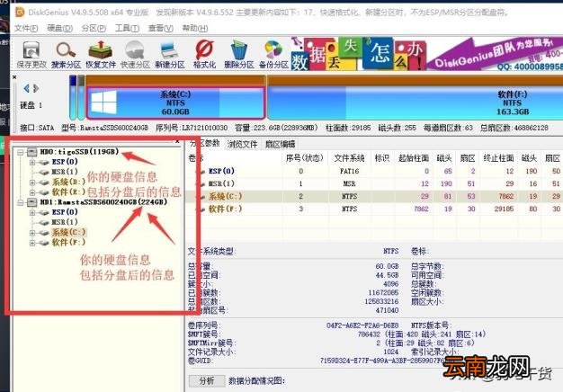Image resolution: width=563 pixels, height=392 pixels.
Task: Select 系统(C:) row in partition table
Action: coord(374,196)
